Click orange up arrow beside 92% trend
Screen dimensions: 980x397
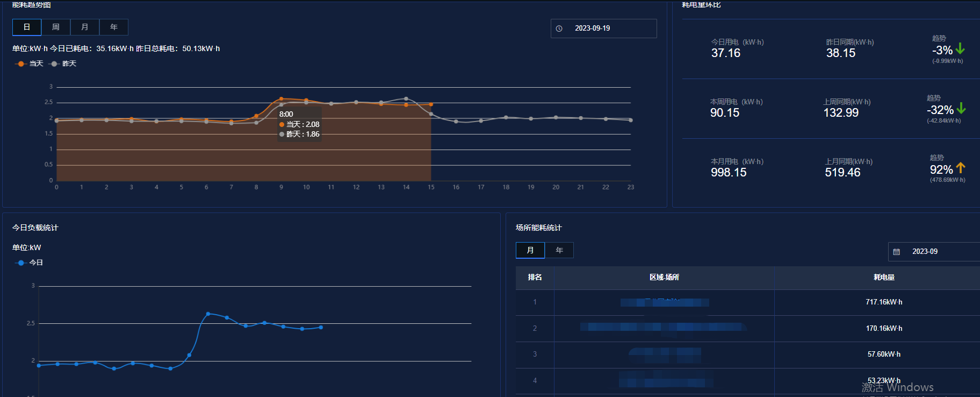(961, 168)
